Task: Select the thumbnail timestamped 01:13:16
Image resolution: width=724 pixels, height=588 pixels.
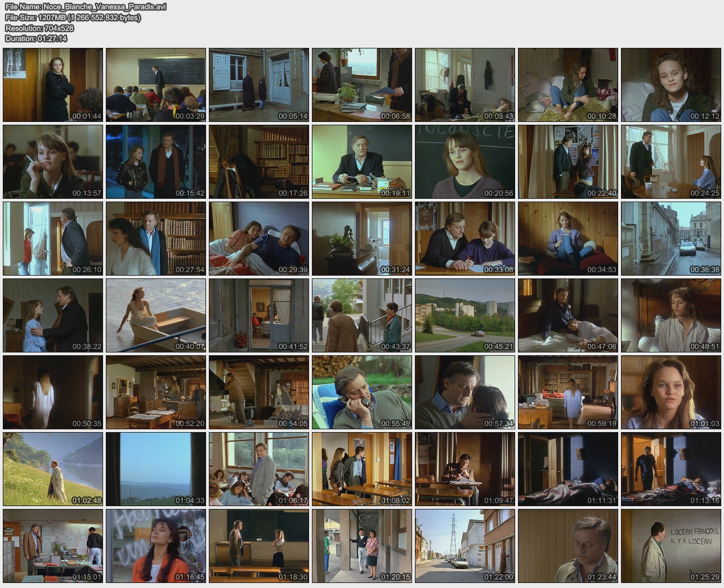Action: (x=671, y=469)
